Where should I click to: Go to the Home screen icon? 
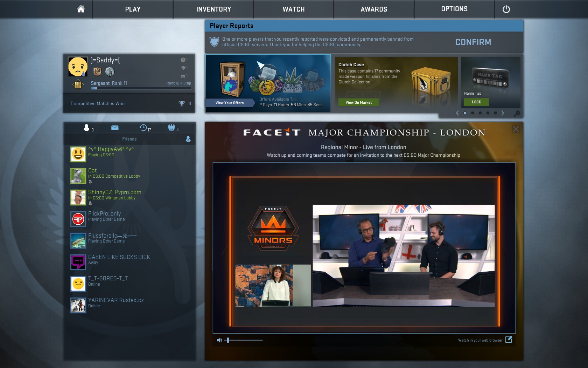[81, 9]
